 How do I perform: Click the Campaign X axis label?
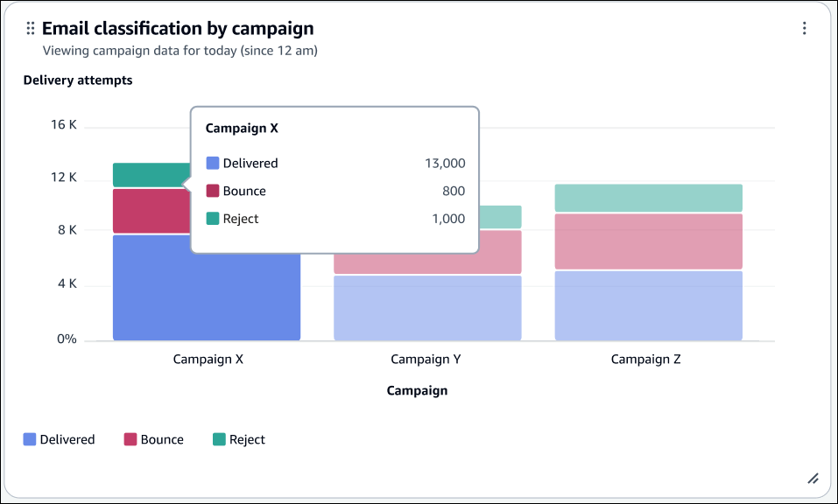click(208, 359)
